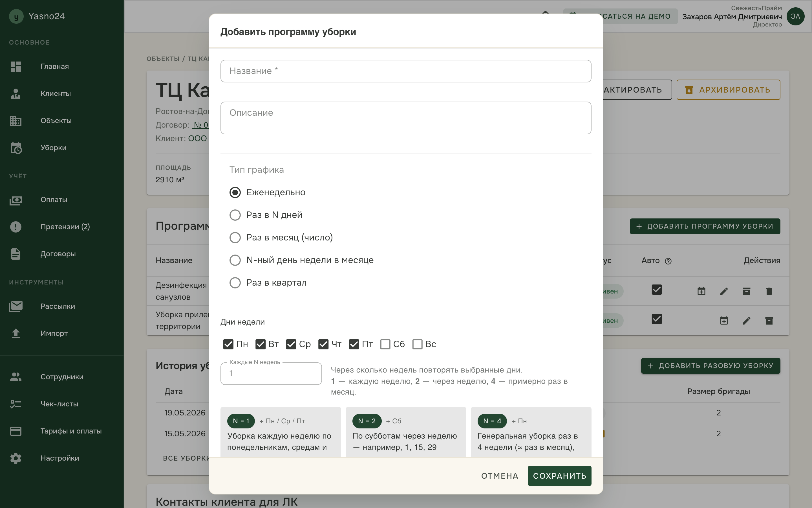Select the Раз в квартал option

(x=235, y=283)
